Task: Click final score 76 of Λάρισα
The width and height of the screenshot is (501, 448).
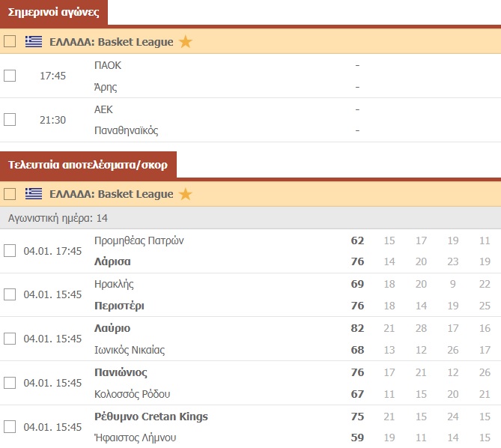Action: (x=357, y=261)
